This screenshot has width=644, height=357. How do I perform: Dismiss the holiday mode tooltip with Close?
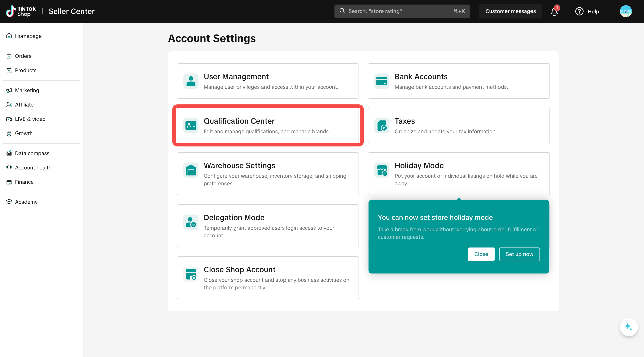pos(481,254)
